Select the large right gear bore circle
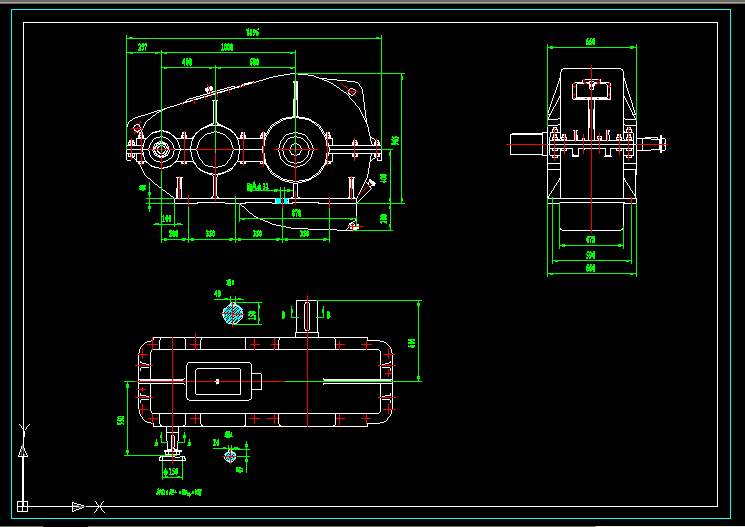Viewport: 745px width, 527px height. pyautogui.click(x=295, y=149)
